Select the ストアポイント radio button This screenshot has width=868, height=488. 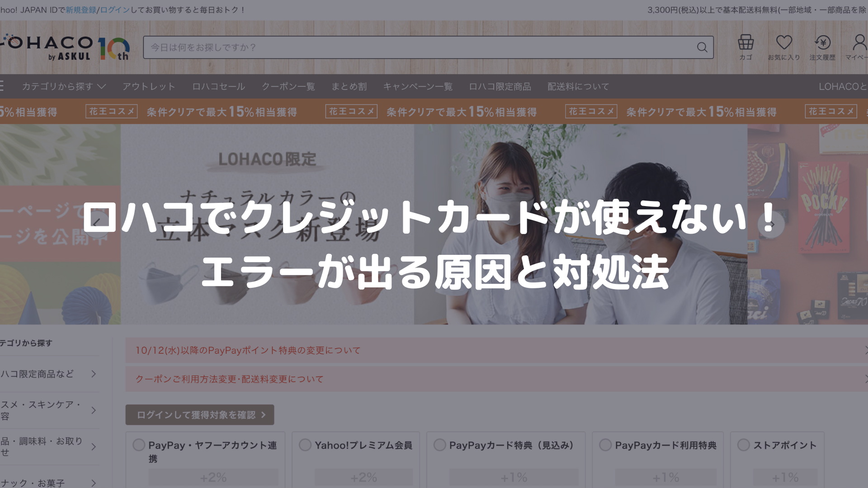(x=743, y=445)
